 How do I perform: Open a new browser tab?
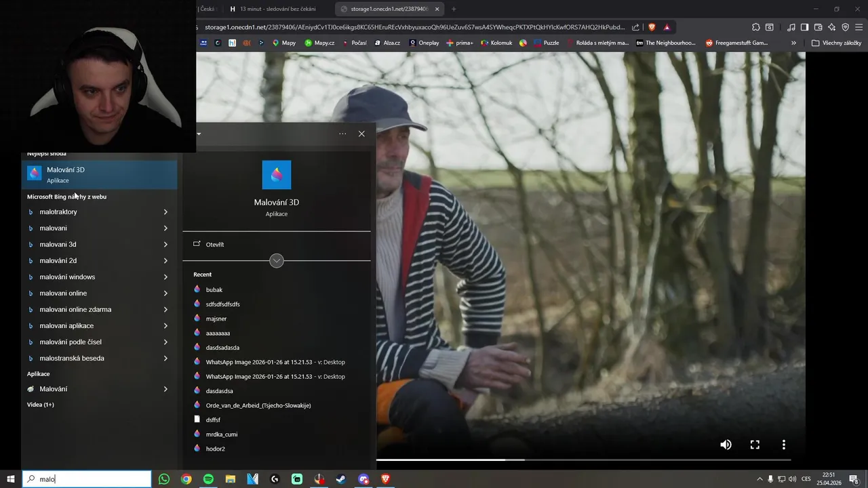(x=454, y=9)
